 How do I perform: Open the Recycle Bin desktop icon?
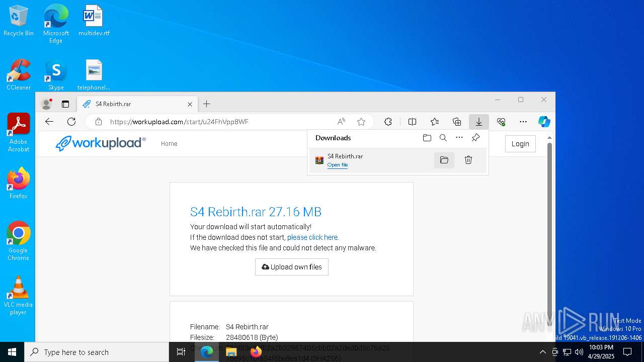(19, 21)
